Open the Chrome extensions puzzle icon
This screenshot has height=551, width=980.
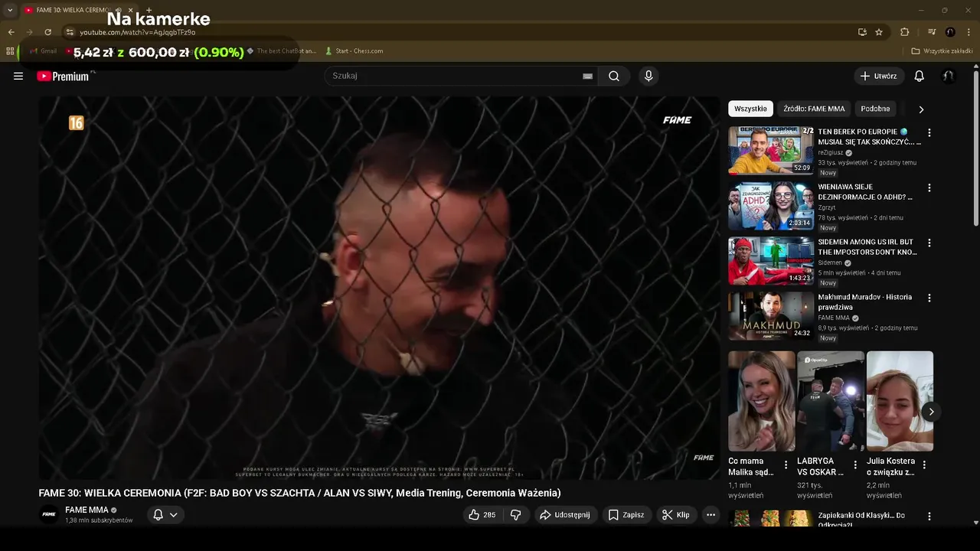[904, 32]
